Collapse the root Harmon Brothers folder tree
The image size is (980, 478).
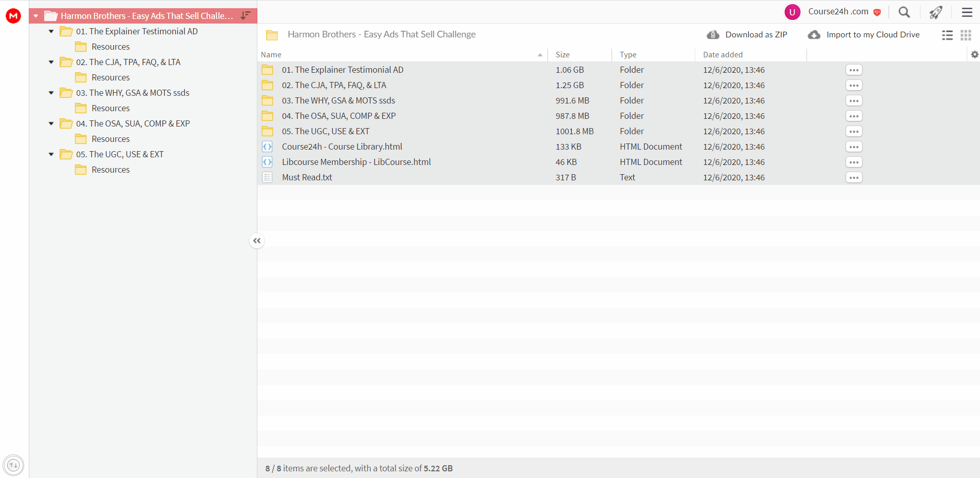click(x=36, y=16)
